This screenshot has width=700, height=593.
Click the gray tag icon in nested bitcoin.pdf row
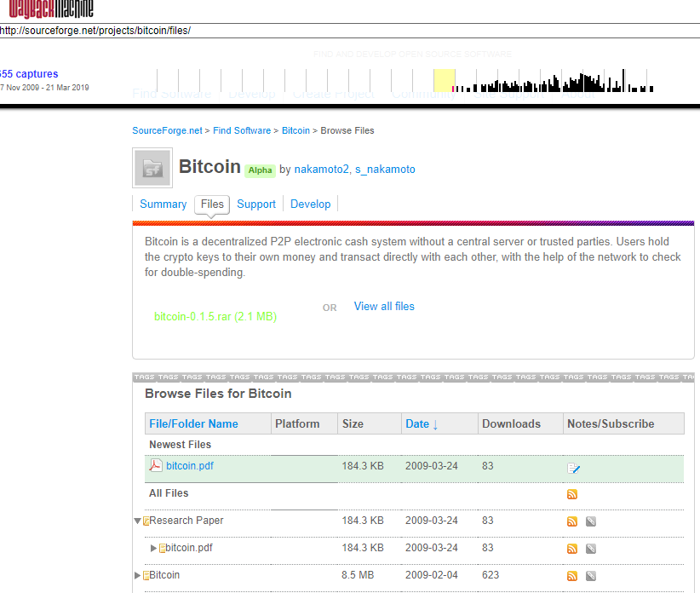pos(591,549)
